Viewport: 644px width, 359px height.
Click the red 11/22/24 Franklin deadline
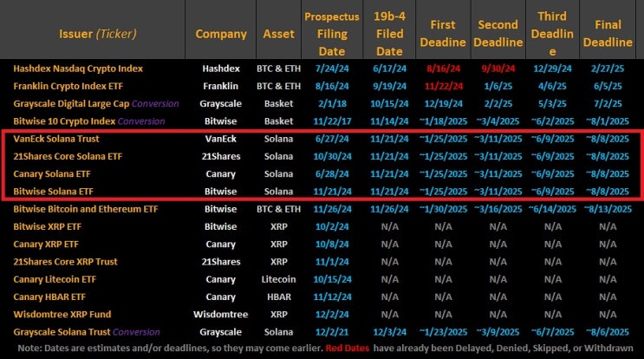(x=444, y=86)
